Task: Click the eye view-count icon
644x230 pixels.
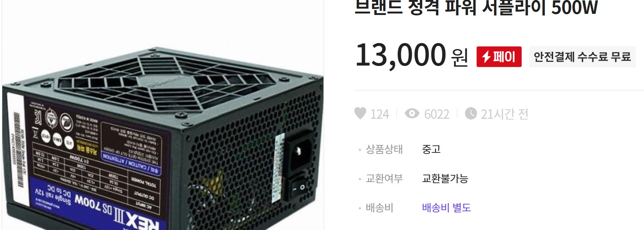Action: point(412,113)
